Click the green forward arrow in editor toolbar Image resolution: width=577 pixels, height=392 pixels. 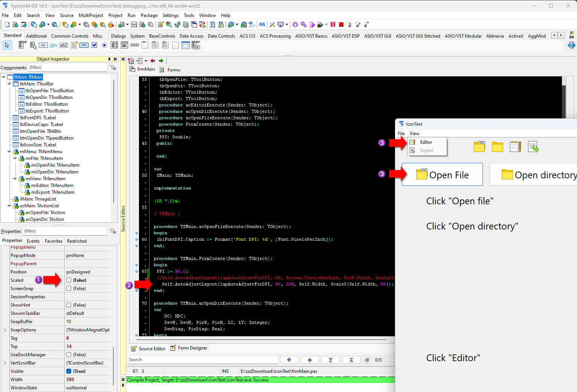click(161, 61)
